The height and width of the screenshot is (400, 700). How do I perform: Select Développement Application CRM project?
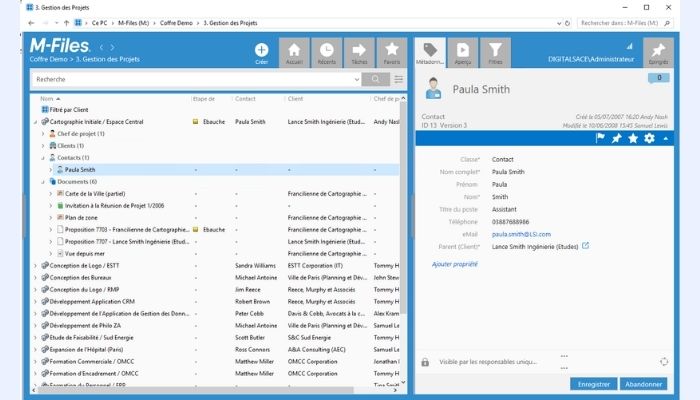pyautogui.click(x=92, y=302)
